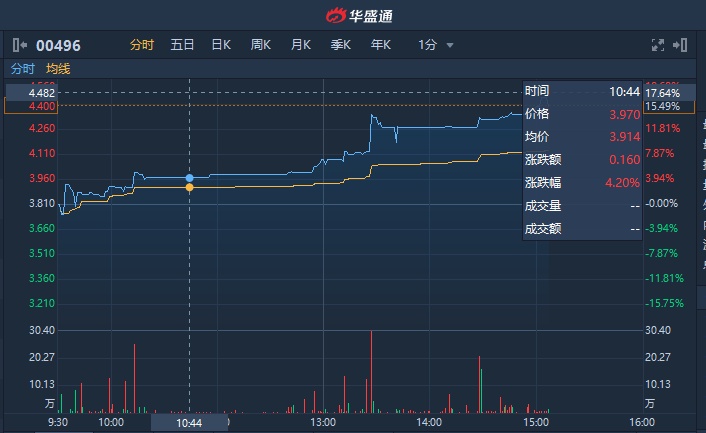Click the stock code 00496
Viewport: 706px width, 433px height.
pyautogui.click(x=58, y=45)
